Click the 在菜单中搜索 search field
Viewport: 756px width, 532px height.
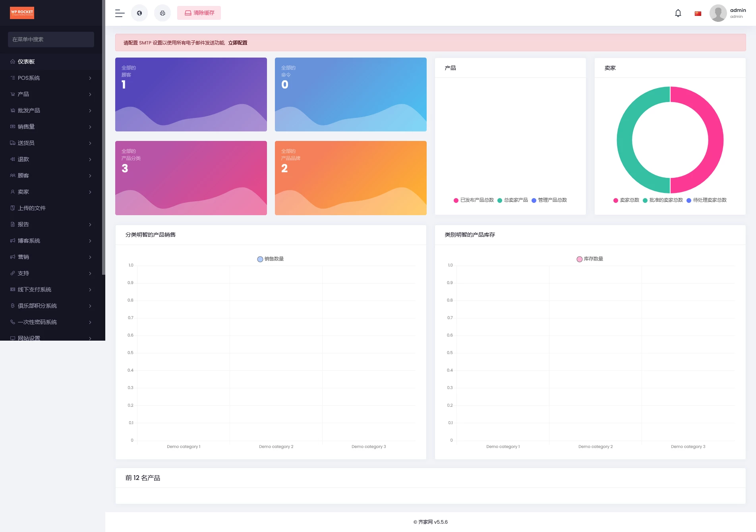pos(51,39)
